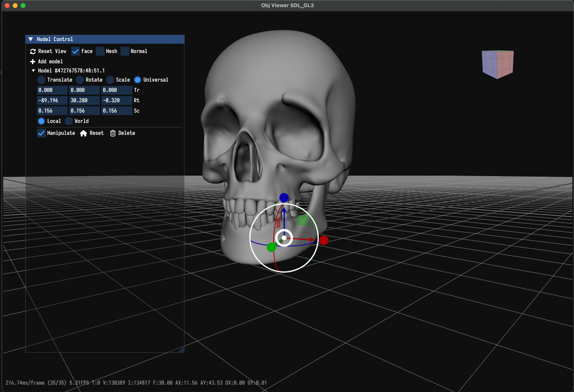Click the Rt row label
Image resolution: width=574 pixels, height=392 pixels.
[137, 100]
